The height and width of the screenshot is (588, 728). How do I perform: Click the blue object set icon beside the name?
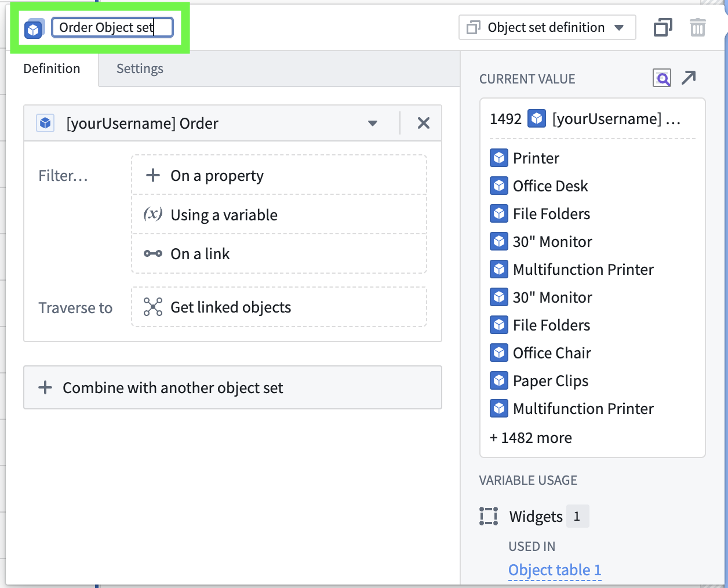pyautogui.click(x=33, y=27)
